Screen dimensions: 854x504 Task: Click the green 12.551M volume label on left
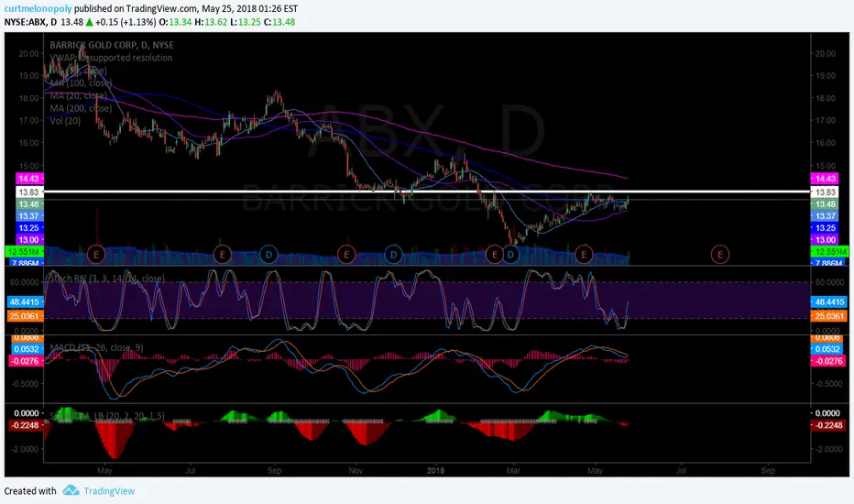tap(24, 252)
